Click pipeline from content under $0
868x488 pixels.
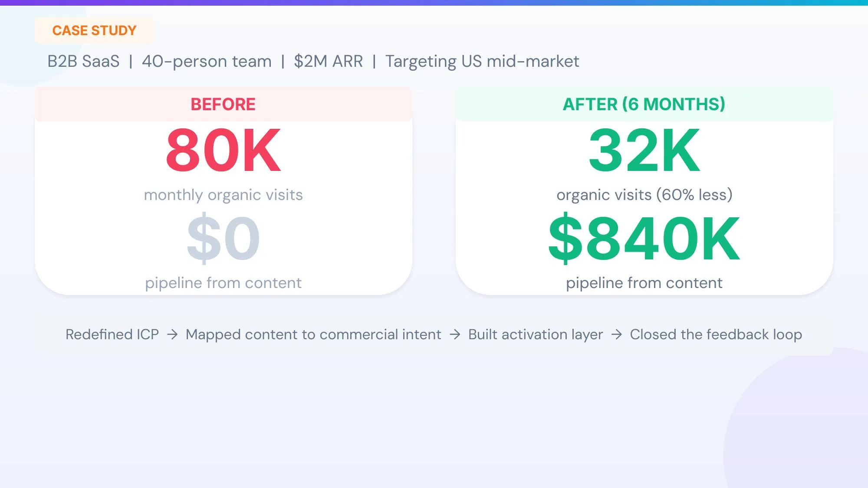223,283
